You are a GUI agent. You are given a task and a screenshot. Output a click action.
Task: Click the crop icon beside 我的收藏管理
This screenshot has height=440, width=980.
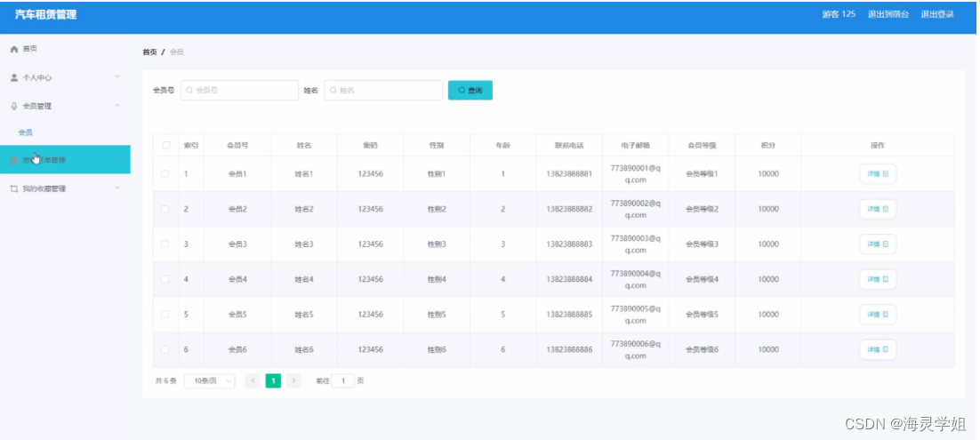(x=13, y=188)
